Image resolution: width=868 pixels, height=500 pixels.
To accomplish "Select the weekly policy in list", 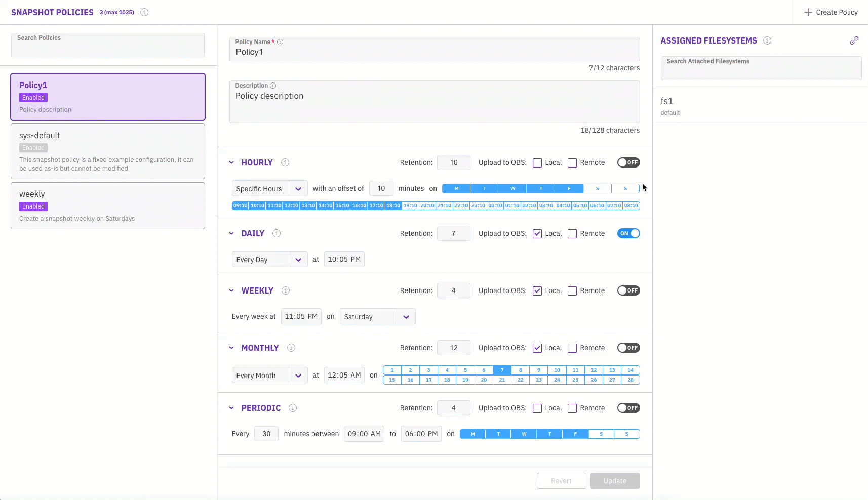I will (x=108, y=205).
